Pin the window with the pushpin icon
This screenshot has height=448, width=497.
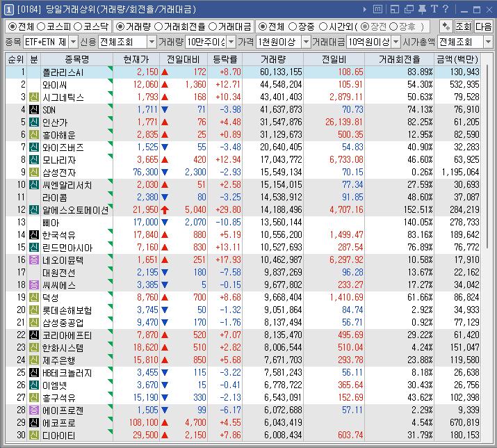(423, 9)
